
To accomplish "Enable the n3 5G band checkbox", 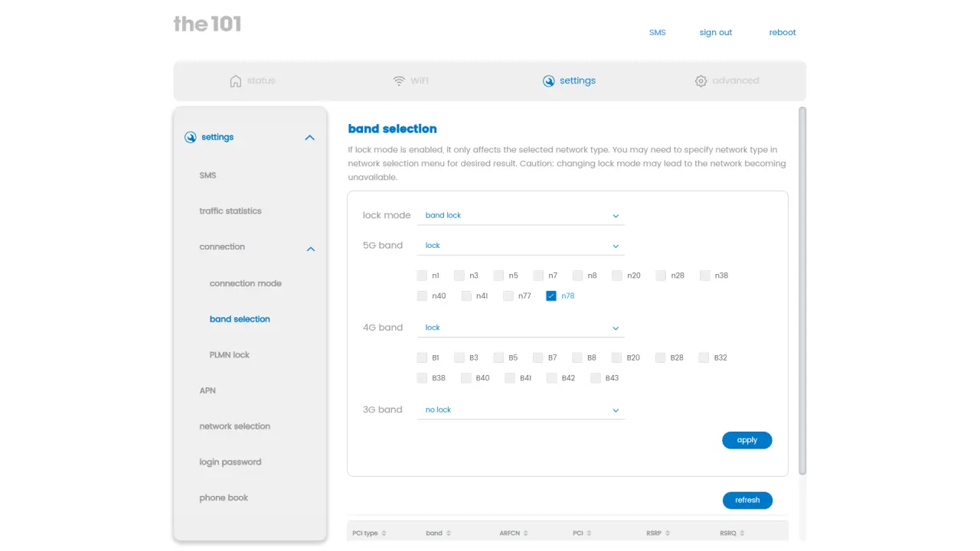I will point(459,275).
